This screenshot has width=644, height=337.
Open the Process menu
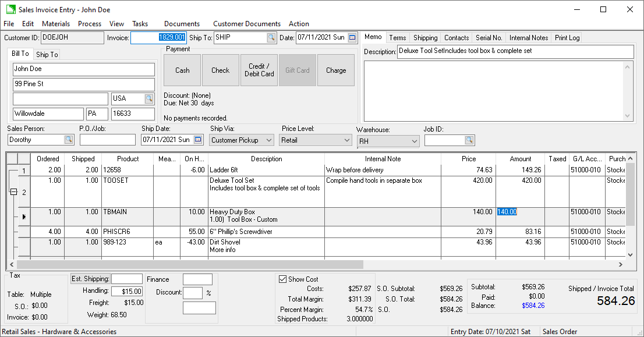coord(90,24)
